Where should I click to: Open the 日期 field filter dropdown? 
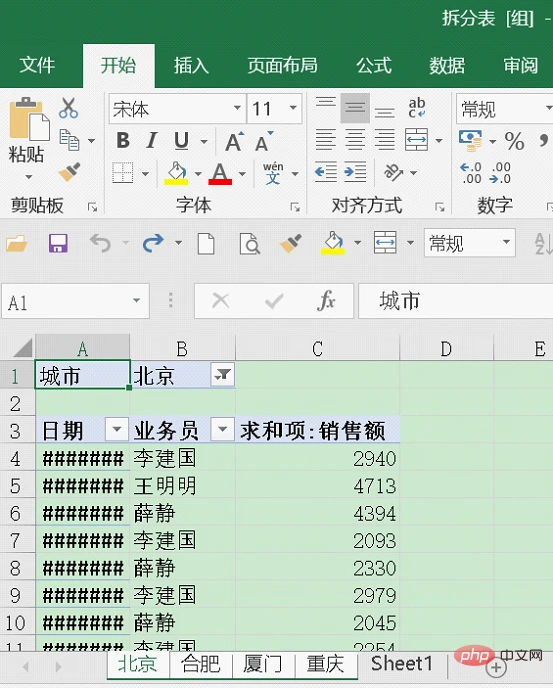tap(117, 429)
